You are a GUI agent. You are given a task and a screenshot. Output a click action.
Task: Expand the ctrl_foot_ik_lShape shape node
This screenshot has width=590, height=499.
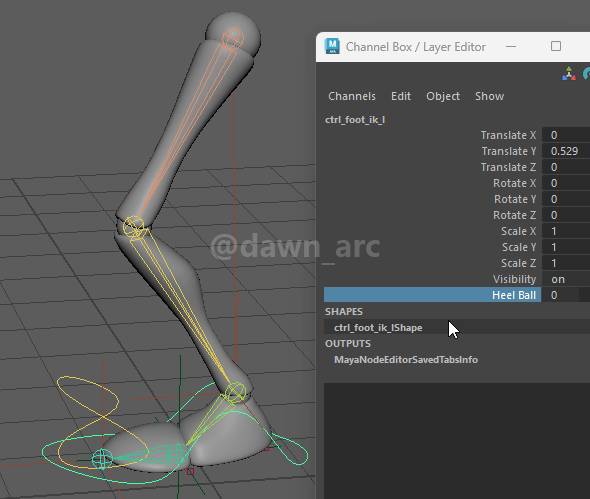[378, 328]
